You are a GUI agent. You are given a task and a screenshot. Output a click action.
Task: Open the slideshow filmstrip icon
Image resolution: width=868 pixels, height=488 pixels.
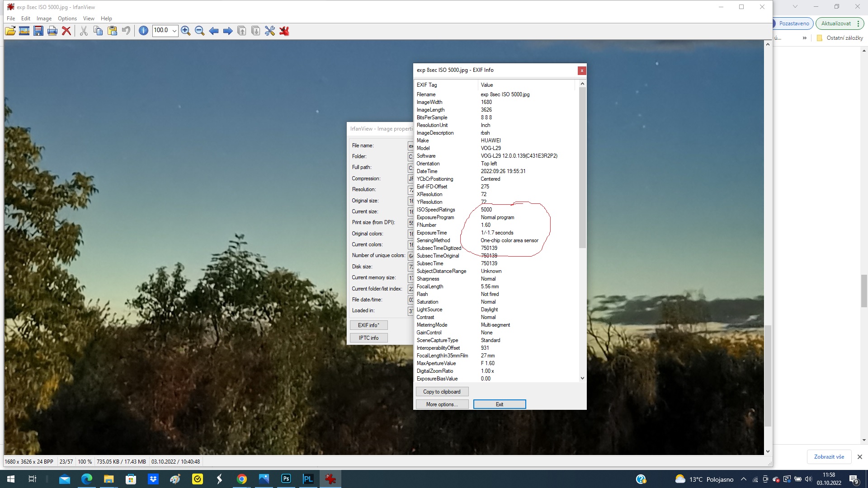coord(24,31)
